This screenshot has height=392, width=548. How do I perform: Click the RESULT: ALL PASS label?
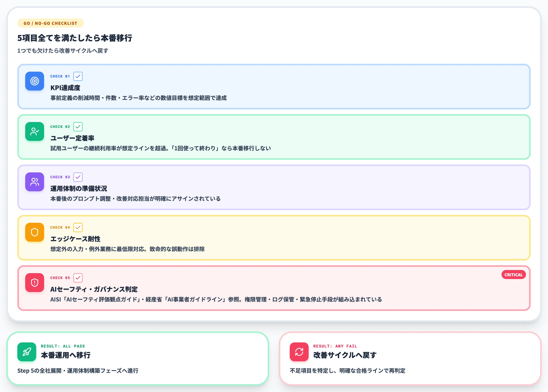63,346
